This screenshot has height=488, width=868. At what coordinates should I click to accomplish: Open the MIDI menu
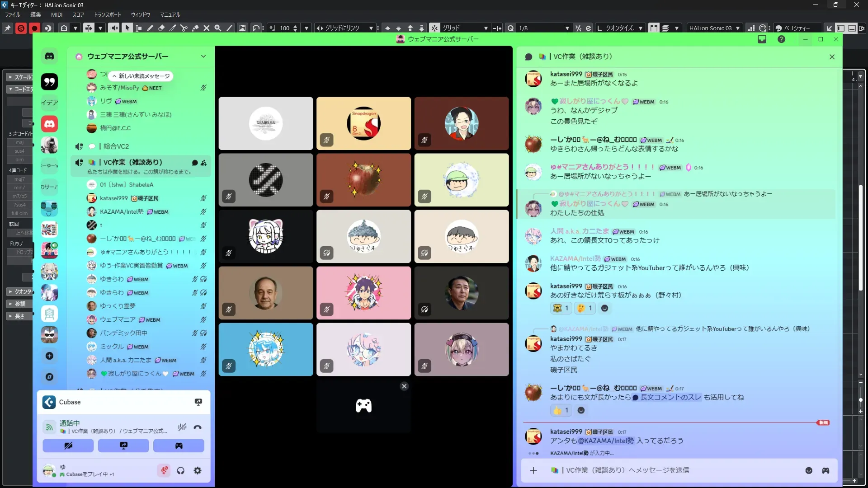tap(57, 15)
